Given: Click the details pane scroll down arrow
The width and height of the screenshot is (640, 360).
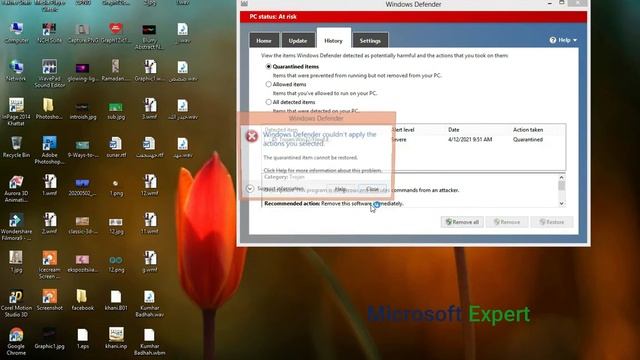Looking at the screenshot, I should coord(562,203).
